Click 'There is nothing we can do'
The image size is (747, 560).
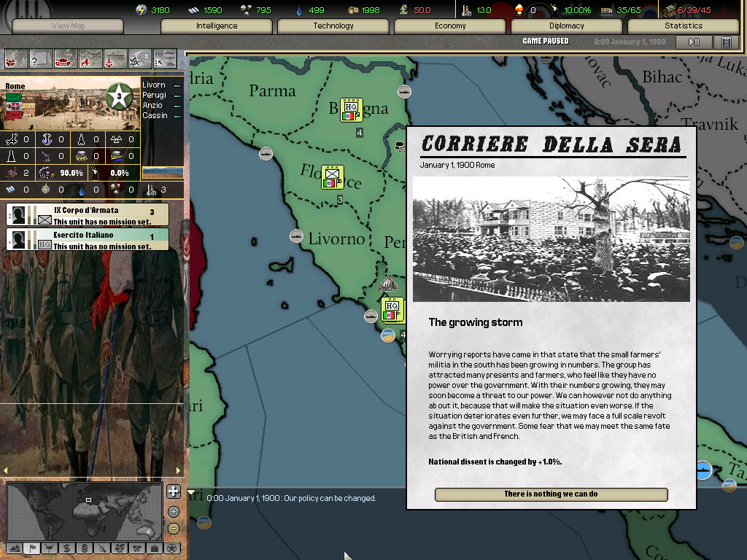coord(551,494)
